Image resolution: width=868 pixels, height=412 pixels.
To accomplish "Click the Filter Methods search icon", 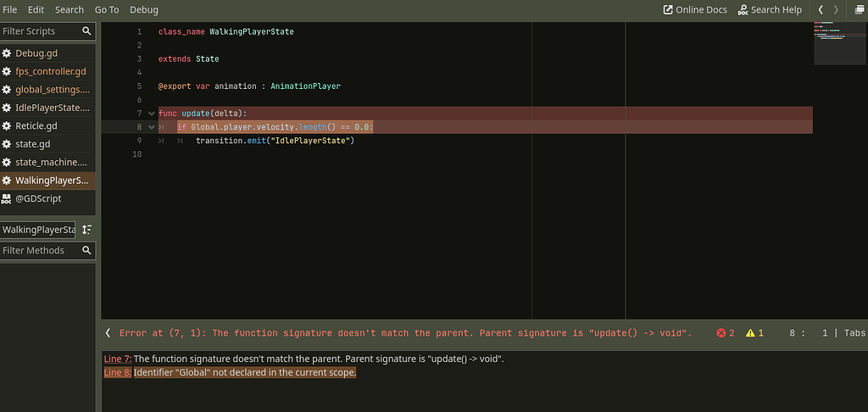I will [86, 250].
